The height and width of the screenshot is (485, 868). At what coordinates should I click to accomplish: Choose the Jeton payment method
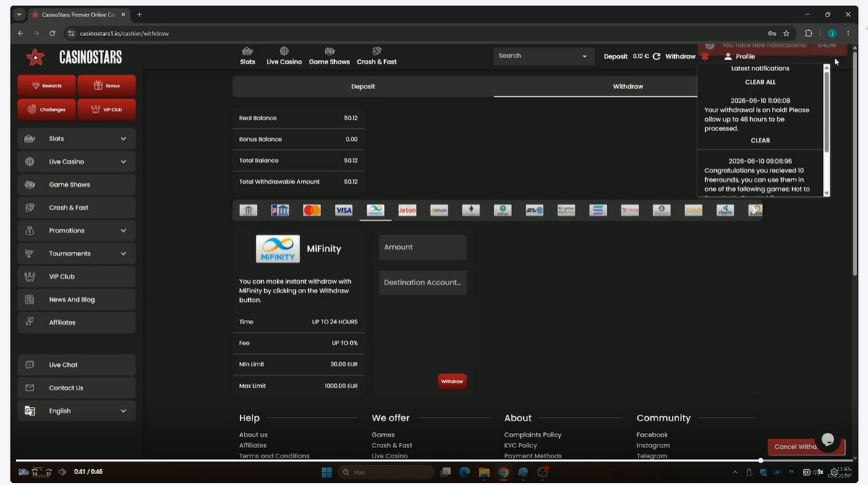point(407,210)
